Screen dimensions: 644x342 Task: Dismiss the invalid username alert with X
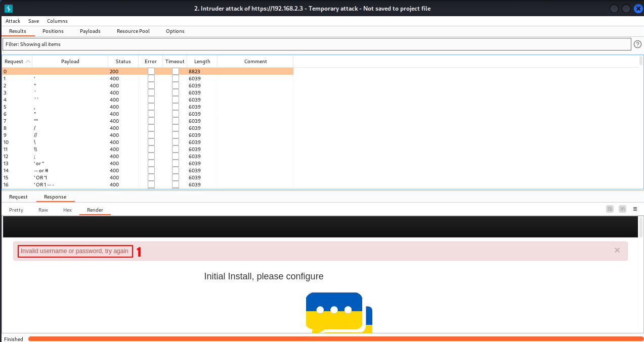(617, 251)
